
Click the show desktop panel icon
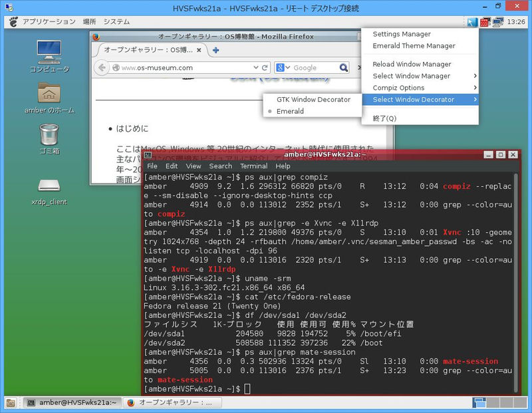pyautogui.click(x=11, y=403)
